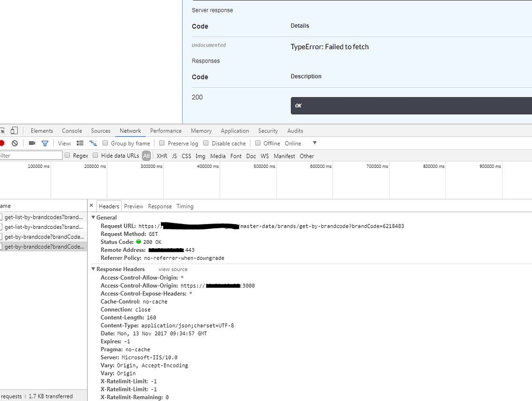Stop recording network log red button

(x=2, y=143)
